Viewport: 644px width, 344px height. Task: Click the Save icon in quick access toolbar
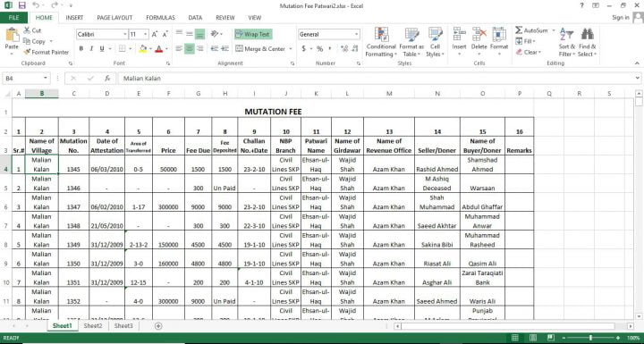[21, 5]
